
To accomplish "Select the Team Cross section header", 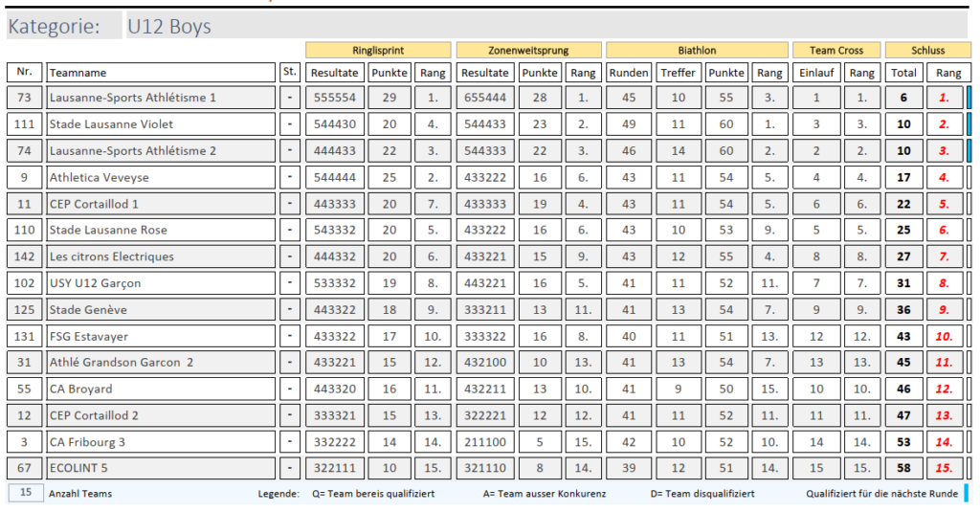I will click(x=836, y=50).
